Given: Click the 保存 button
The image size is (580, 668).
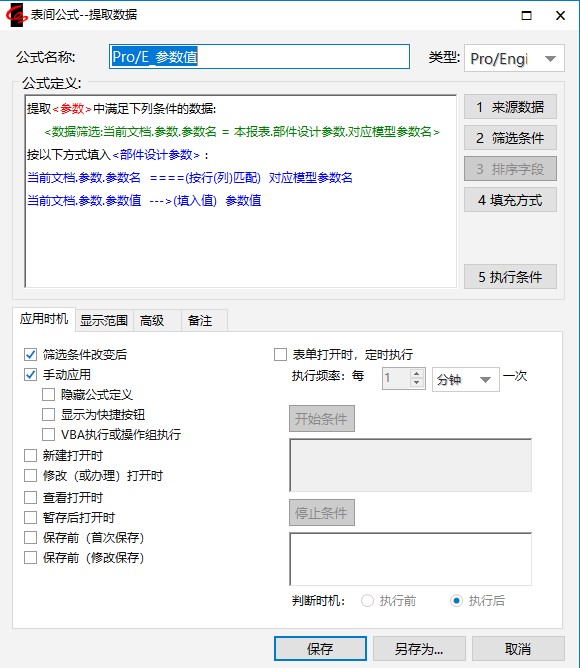Looking at the screenshot, I should click(x=320, y=649).
